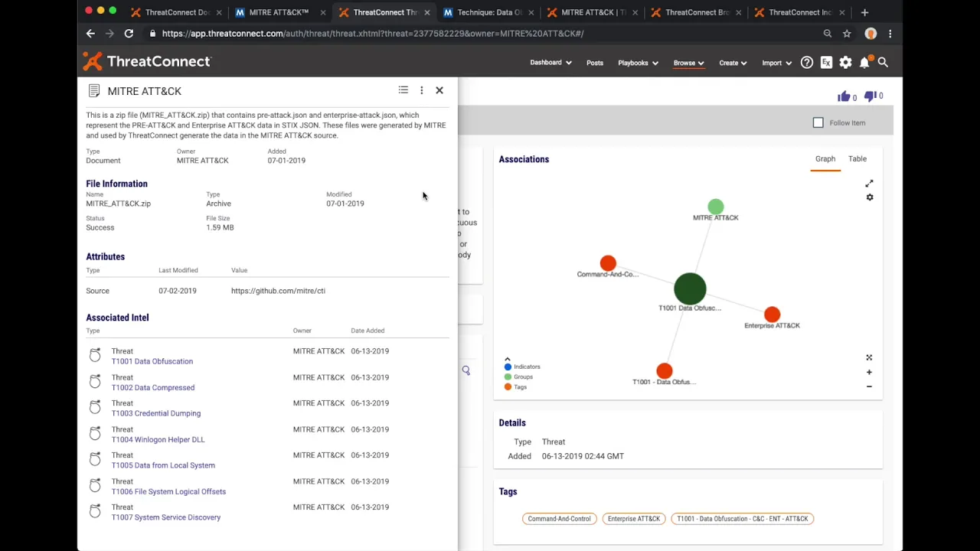Image resolution: width=980 pixels, height=551 pixels.
Task: Click the thumbs down vote icon
Action: tap(870, 96)
